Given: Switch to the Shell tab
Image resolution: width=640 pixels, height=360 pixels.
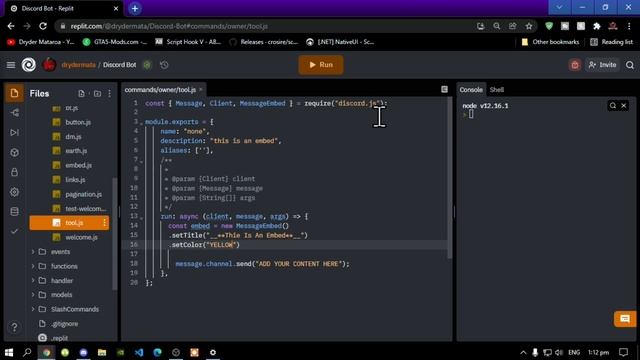Looking at the screenshot, I should tap(497, 89).
